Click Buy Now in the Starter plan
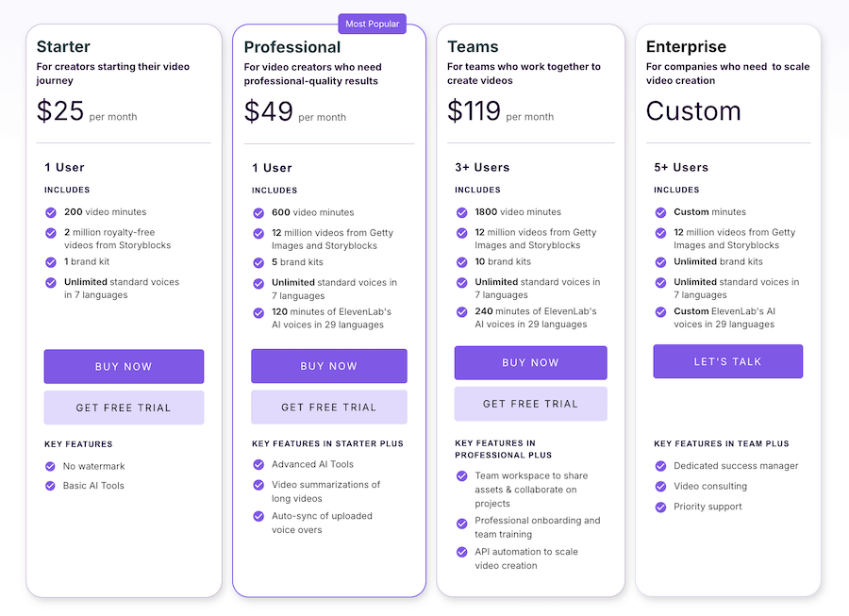The image size is (849, 616). click(124, 366)
